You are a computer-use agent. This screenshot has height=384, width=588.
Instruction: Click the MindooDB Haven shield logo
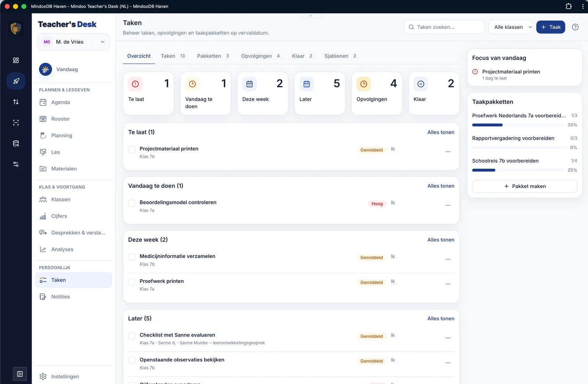[x=15, y=28]
